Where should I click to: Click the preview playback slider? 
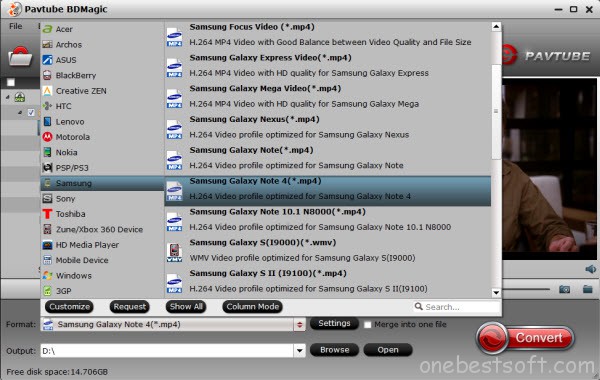point(526,289)
